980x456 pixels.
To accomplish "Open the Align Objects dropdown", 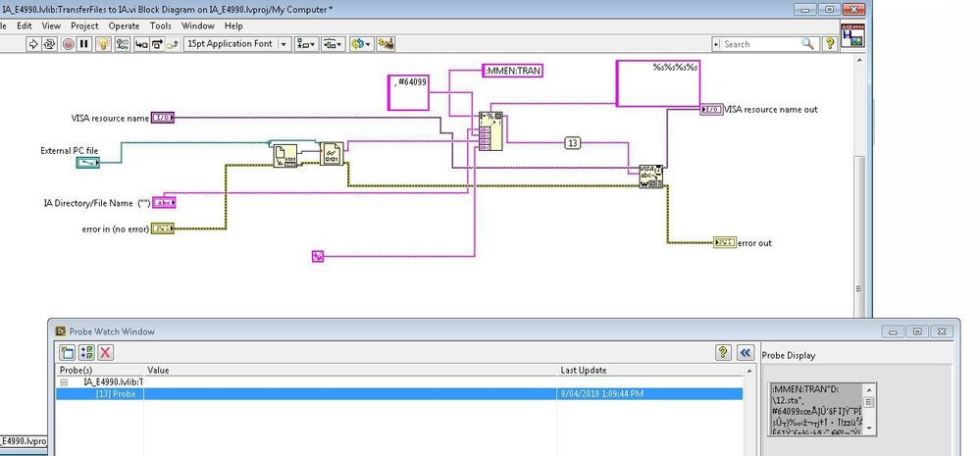I will click(306, 44).
